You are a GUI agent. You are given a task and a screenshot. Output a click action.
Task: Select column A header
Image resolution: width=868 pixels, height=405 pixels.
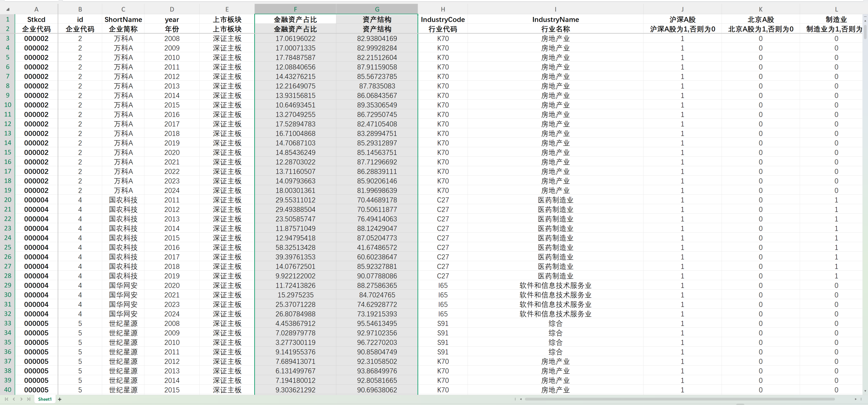pos(36,9)
